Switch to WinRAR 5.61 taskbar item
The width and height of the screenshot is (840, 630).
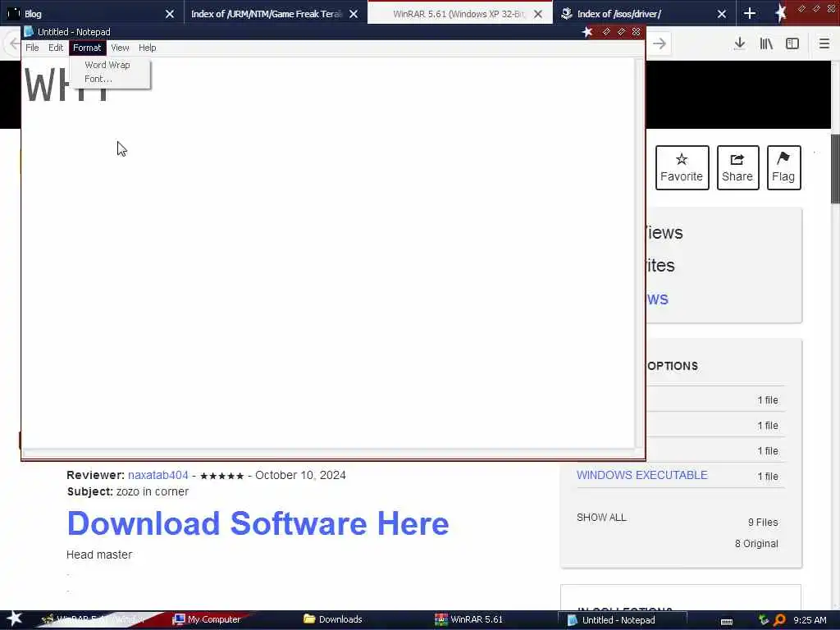(469, 619)
